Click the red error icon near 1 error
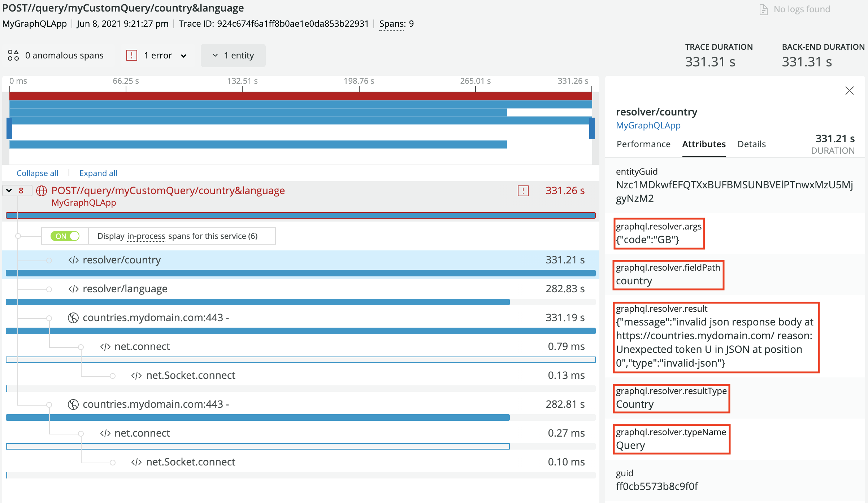This screenshot has width=868, height=503. coord(131,55)
